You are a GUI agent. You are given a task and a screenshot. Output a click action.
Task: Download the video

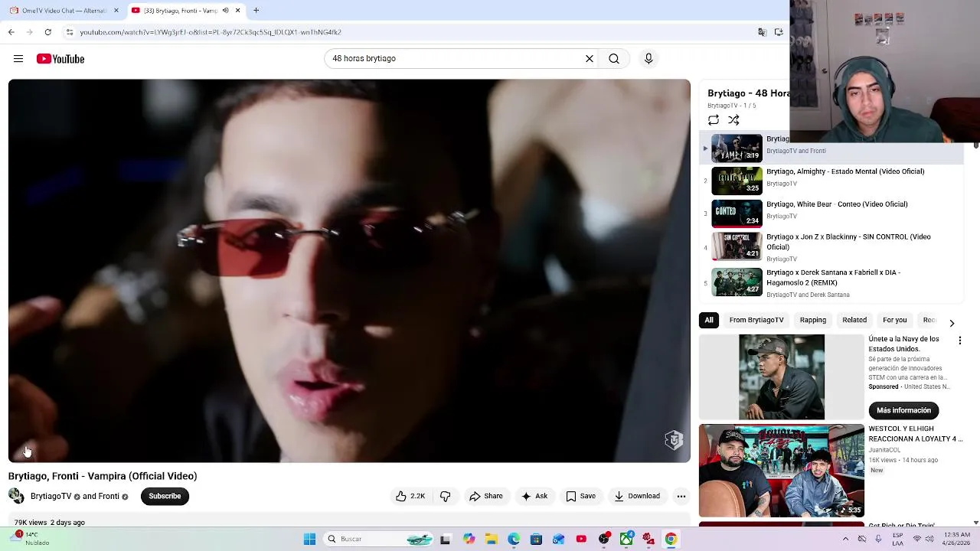point(637,496)
